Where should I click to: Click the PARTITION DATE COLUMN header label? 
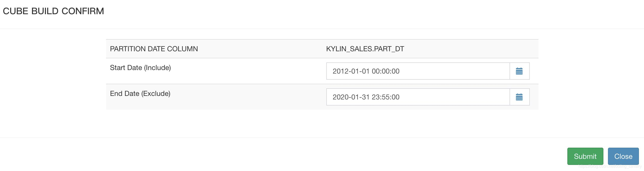point(154,49)
